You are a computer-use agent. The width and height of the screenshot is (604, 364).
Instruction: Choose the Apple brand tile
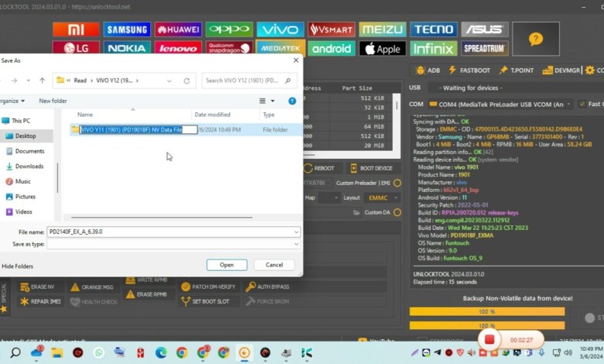point(382,49)
